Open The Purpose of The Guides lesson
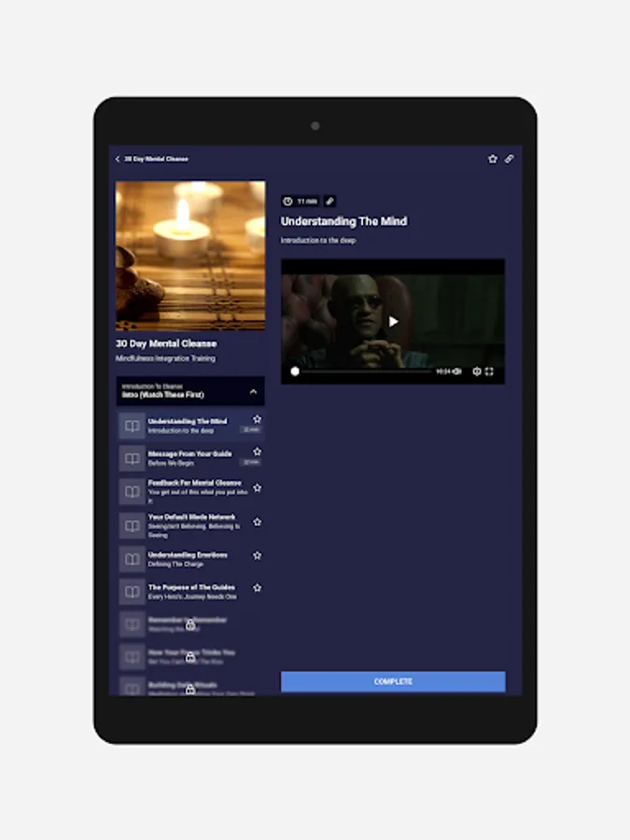This screenshot has height=840, width=630. (x=190, y=592)
